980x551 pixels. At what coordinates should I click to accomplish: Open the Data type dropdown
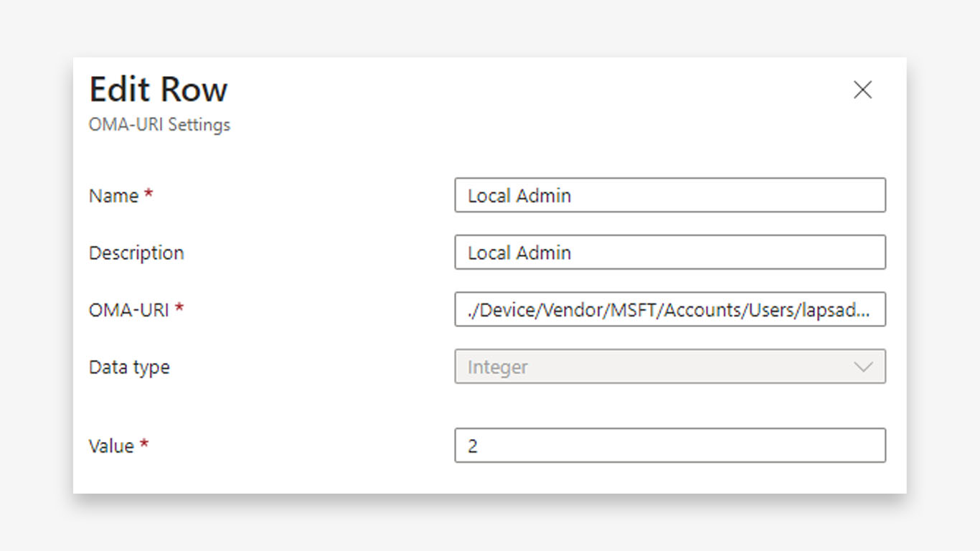(x=670, y=367)
